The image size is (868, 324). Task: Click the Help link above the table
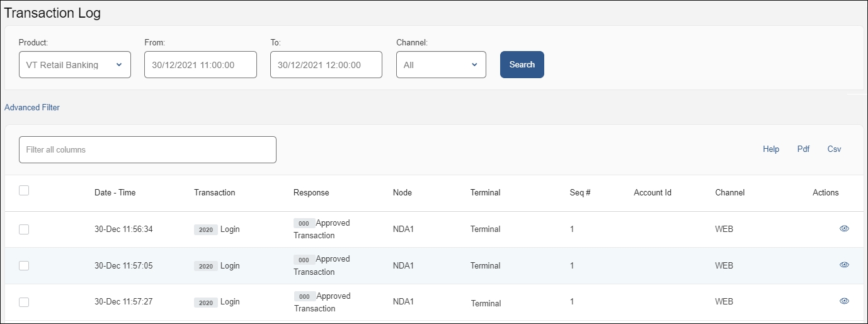coord(771,149)
